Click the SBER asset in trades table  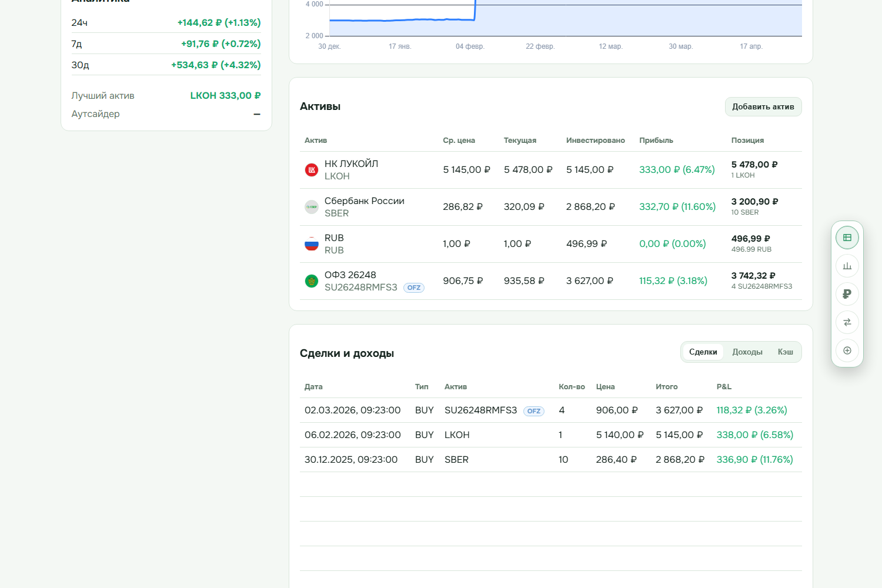click(x=456, y=459)
